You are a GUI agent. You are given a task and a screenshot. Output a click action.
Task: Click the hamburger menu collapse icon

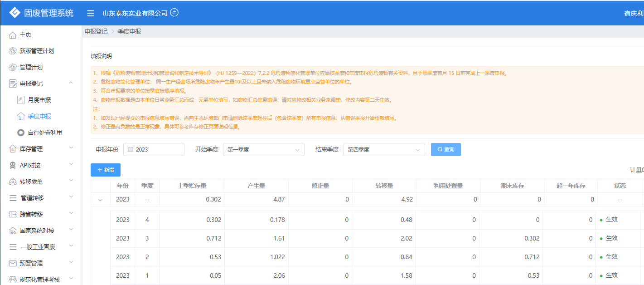point(91,13)
